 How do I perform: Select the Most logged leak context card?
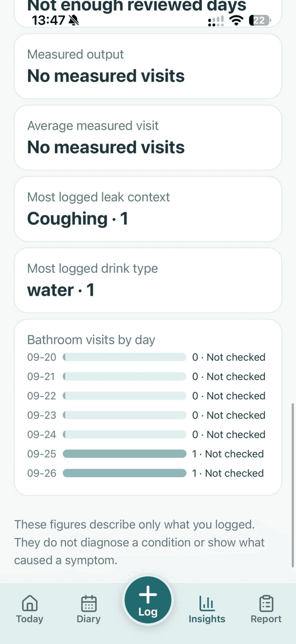pyautogui.click(x=148, y=209)
